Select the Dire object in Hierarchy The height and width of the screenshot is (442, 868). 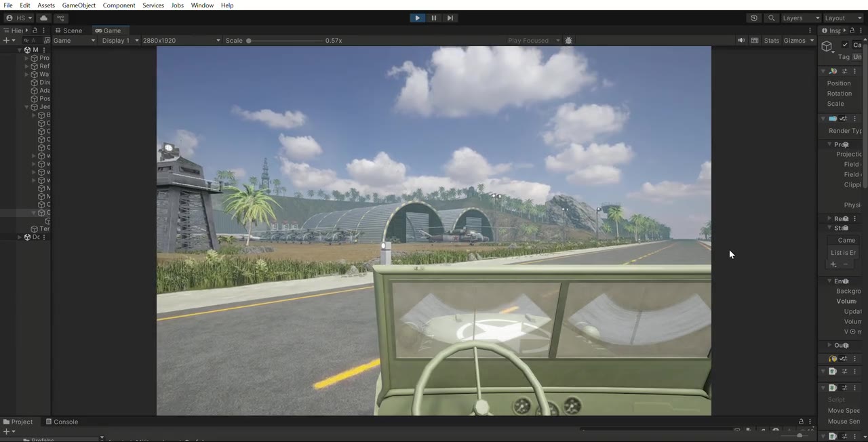40,83
